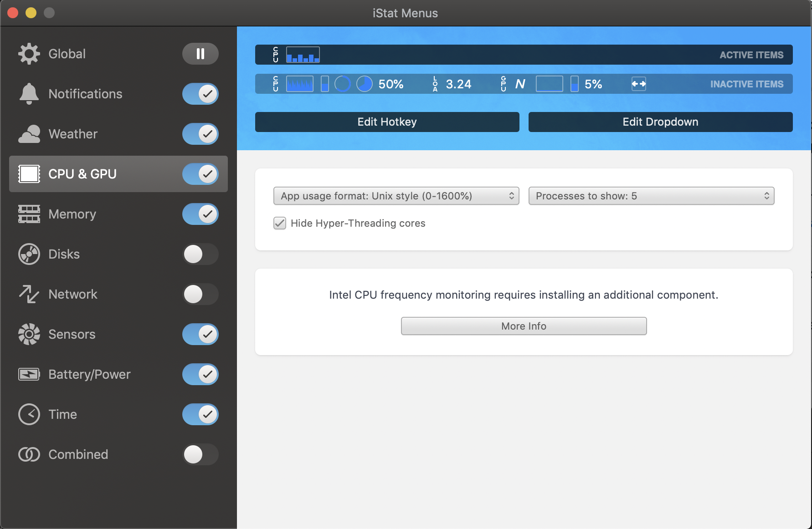Click the INACTIVE ITEMS label
Image resolution: width=812 pixels, height=529 pixels.
click(x=747, y=84)
